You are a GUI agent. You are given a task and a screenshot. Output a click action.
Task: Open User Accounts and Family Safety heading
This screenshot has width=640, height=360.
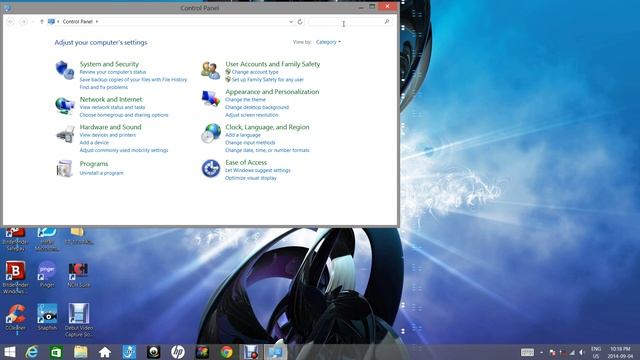(x=273, y=64)
